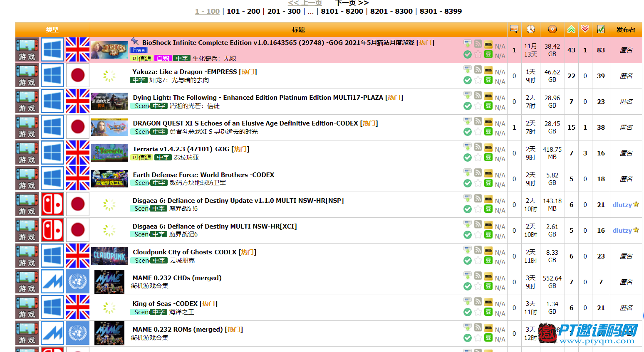This screenshot has height=352, width=644.
Task: Open completed count 39 in the Yakuza row
Action: point(601,76)
